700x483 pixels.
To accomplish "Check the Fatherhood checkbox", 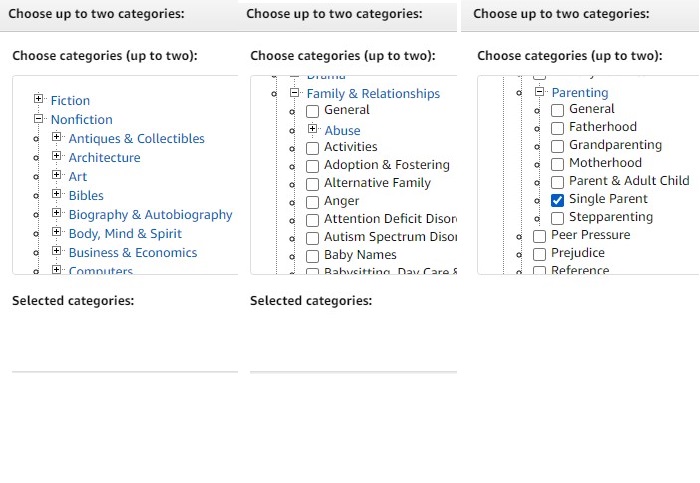I will [557, 128].
